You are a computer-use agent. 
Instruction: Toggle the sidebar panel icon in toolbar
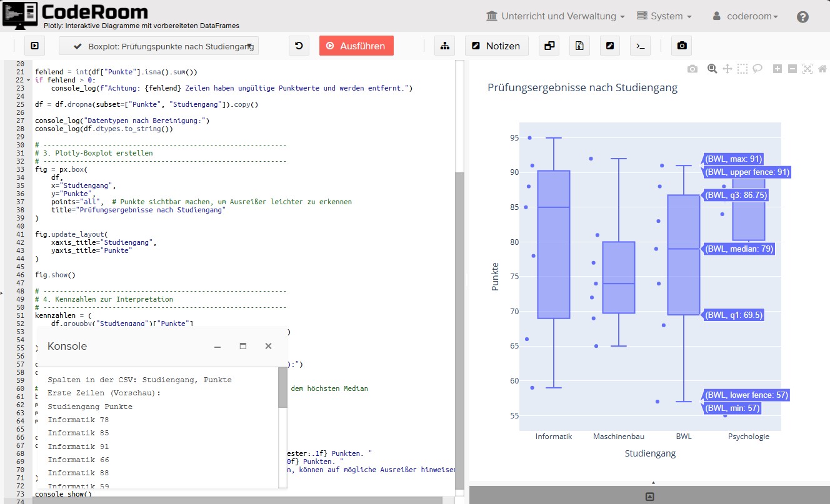coord(35,46)
